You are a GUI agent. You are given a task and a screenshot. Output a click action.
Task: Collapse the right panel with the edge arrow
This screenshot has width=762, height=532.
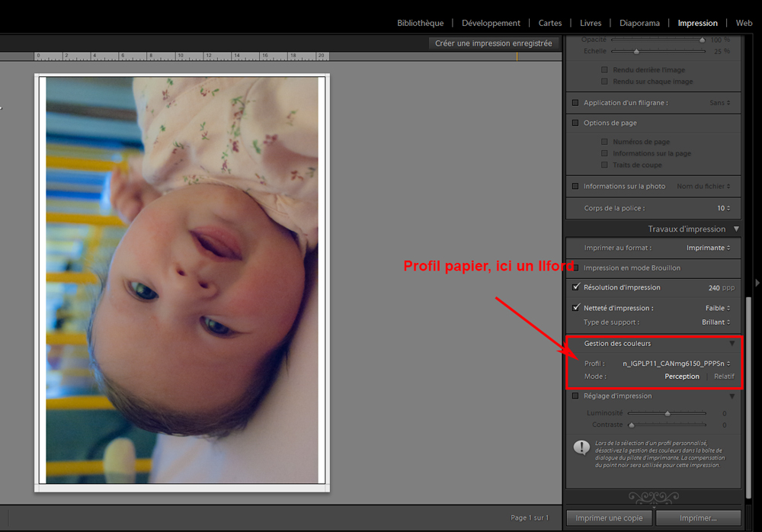coord(757,283)
